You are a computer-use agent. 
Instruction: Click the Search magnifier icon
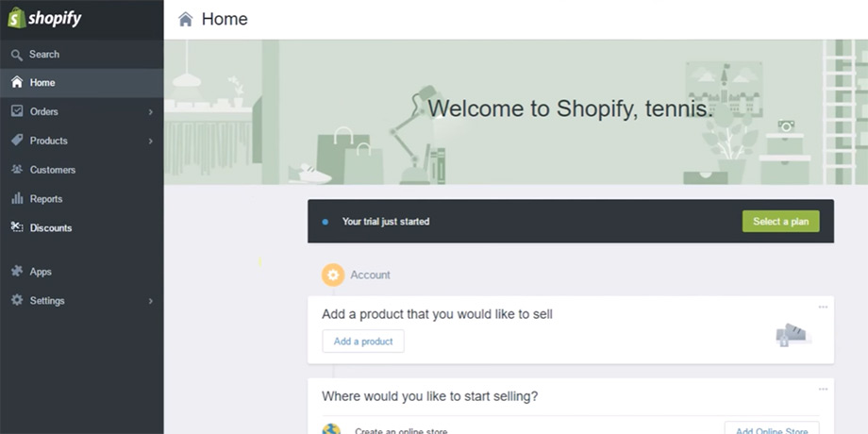click(17, 55)
